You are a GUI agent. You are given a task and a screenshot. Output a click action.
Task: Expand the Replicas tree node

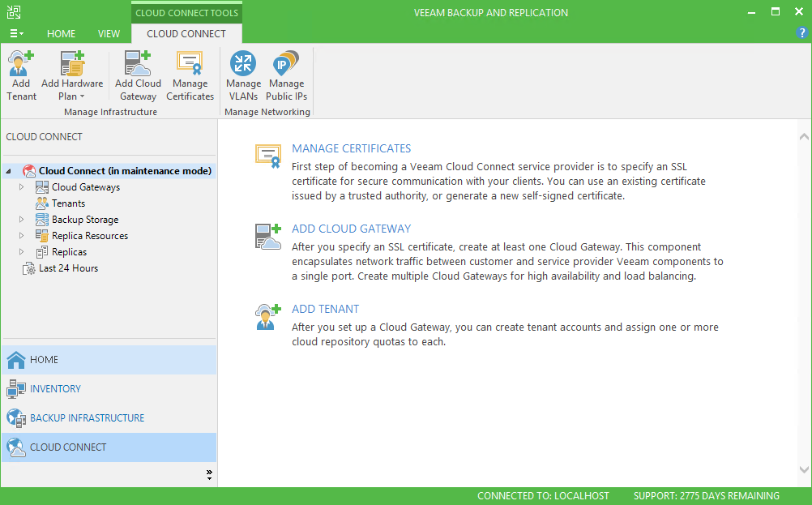pos(21,252)
